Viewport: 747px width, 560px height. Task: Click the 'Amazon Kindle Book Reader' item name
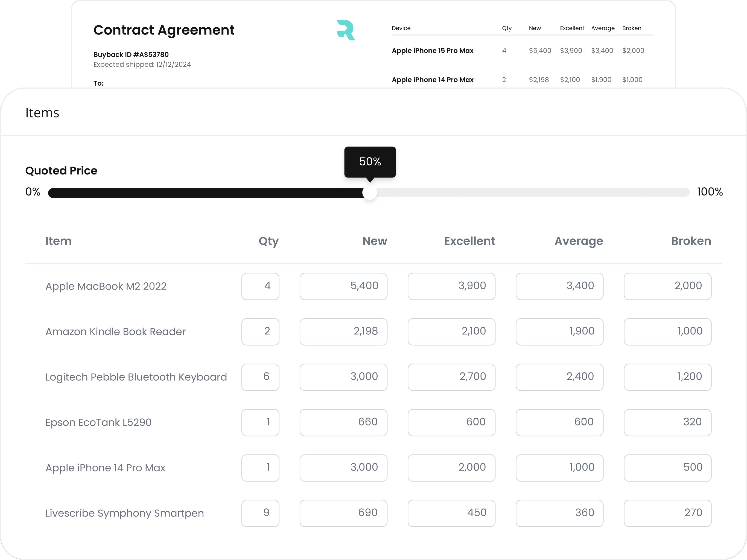[115, 332]
